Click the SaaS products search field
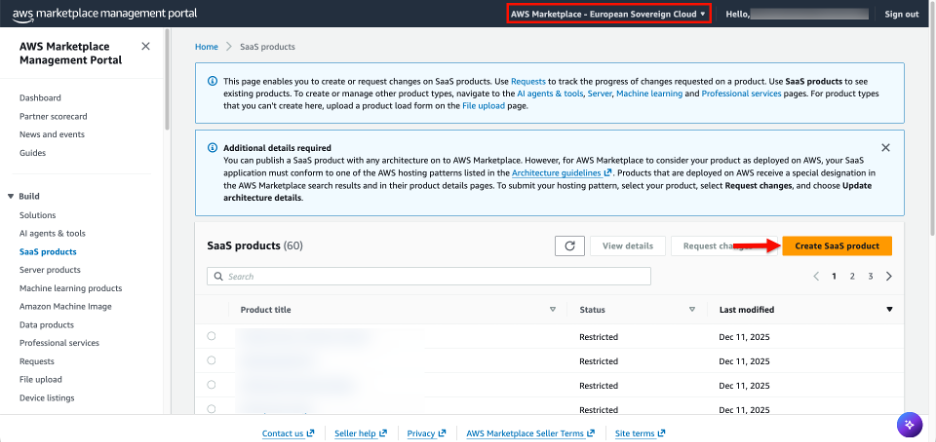 429,277
